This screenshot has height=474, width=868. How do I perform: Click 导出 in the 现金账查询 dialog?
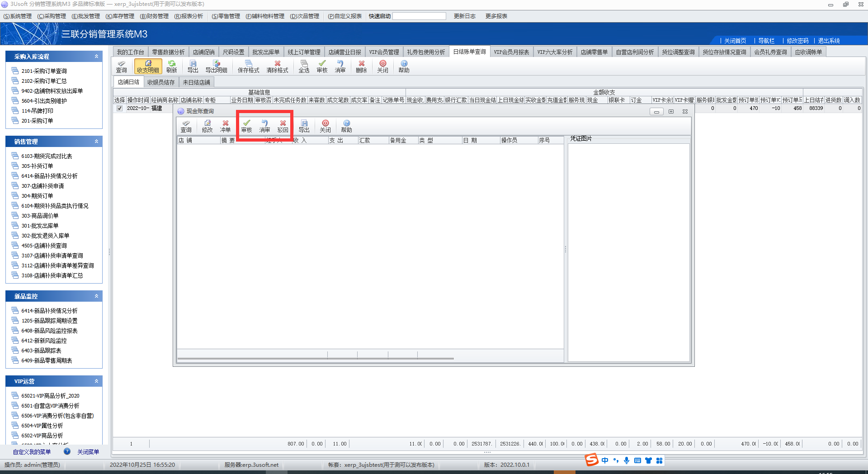pos(304,126)
